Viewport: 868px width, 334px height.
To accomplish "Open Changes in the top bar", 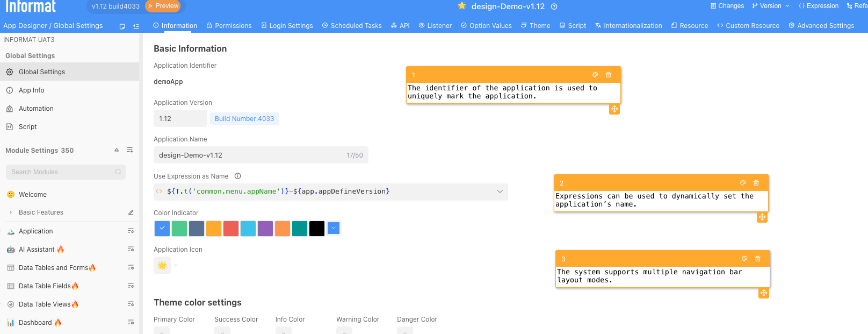I will (727, 6).
